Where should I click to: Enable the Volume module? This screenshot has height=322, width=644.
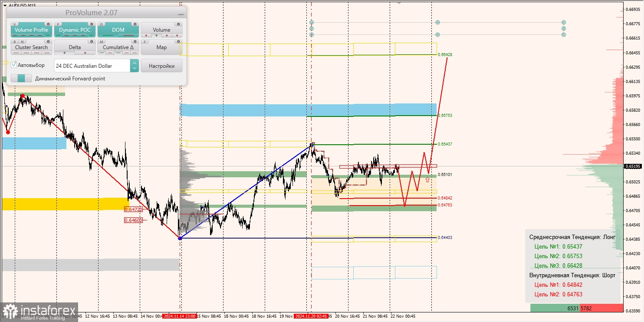161,30
